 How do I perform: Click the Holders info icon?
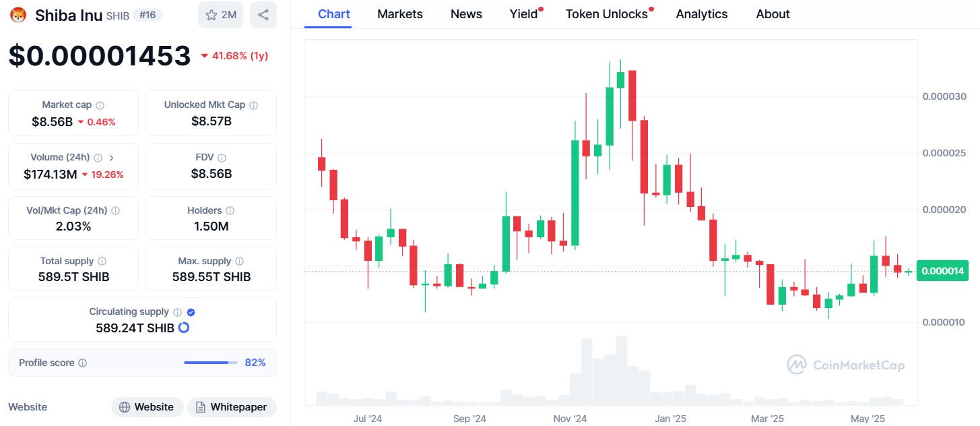(x=230, y=211)
